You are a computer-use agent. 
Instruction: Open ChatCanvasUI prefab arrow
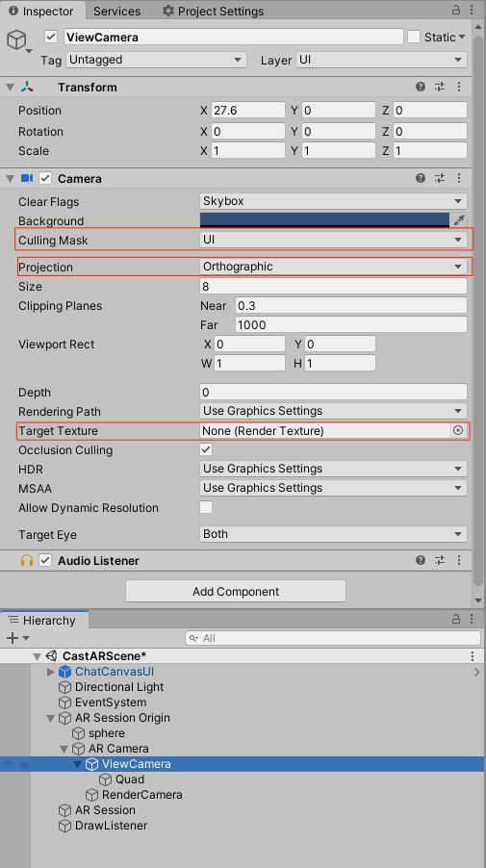[477, 672]
